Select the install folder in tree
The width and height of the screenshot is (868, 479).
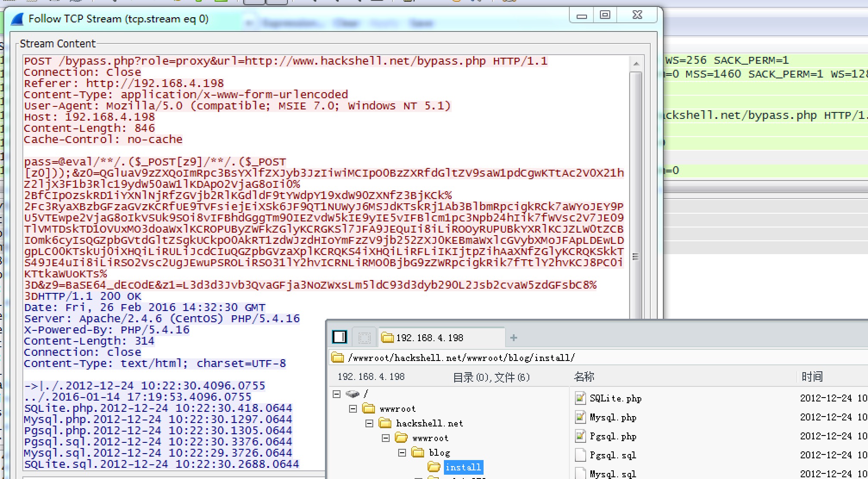pyautogui.click(x=463, y=467)
